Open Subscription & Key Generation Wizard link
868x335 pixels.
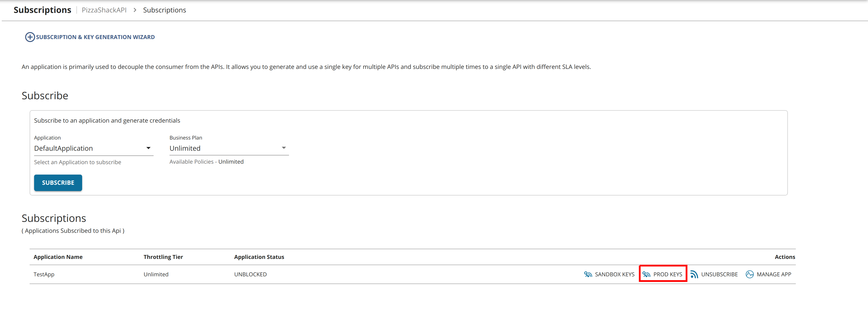[x=95, y=37]
